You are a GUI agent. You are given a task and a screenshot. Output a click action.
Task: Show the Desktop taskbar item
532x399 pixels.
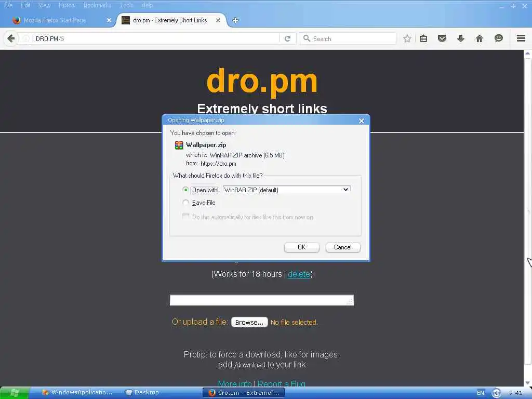pyautogui.click(x=142, y=393)
